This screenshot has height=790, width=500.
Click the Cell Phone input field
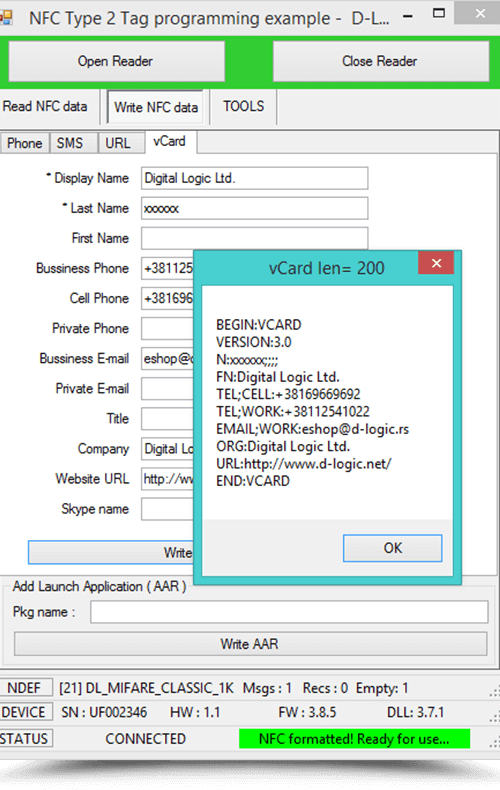tap(167, 298)
